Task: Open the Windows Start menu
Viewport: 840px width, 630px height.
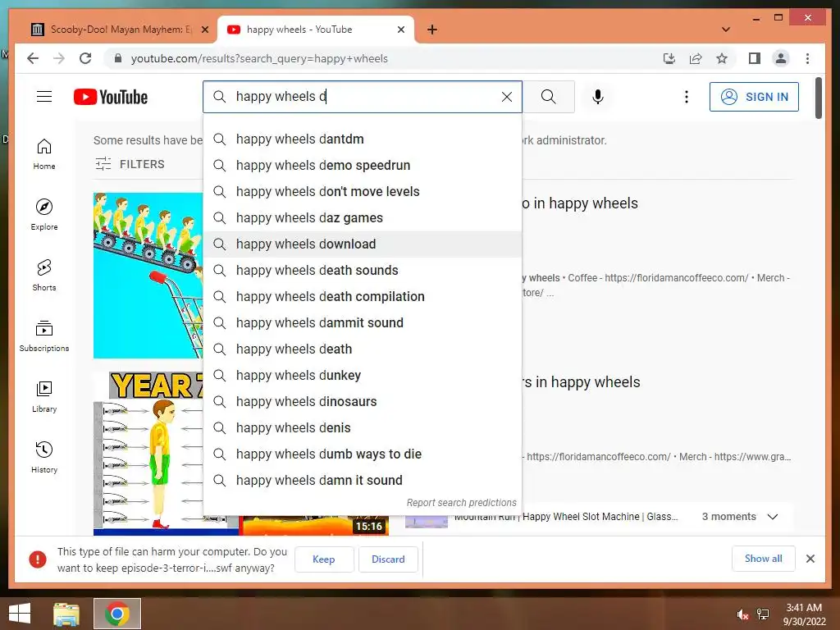Action: [x=20, y=614]
